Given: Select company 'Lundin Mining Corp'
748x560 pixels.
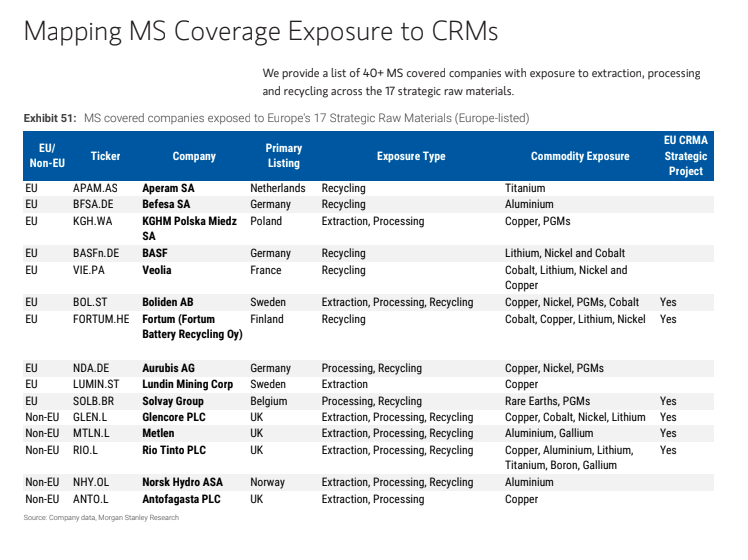Looking at the screenshot, I should 187,384.
